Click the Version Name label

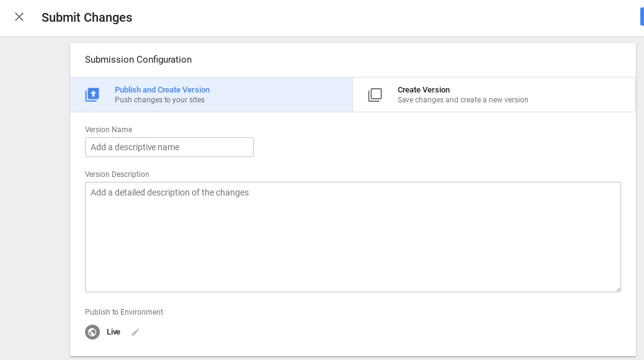pyautogui.click(x=109, y=130)
